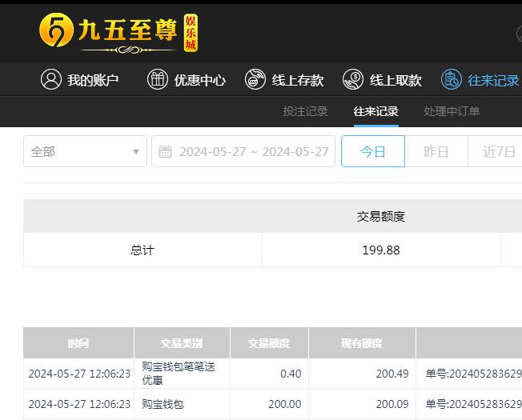
Task: Click the 九五至尊 casino logo
Action: click(x=118, y=34)
